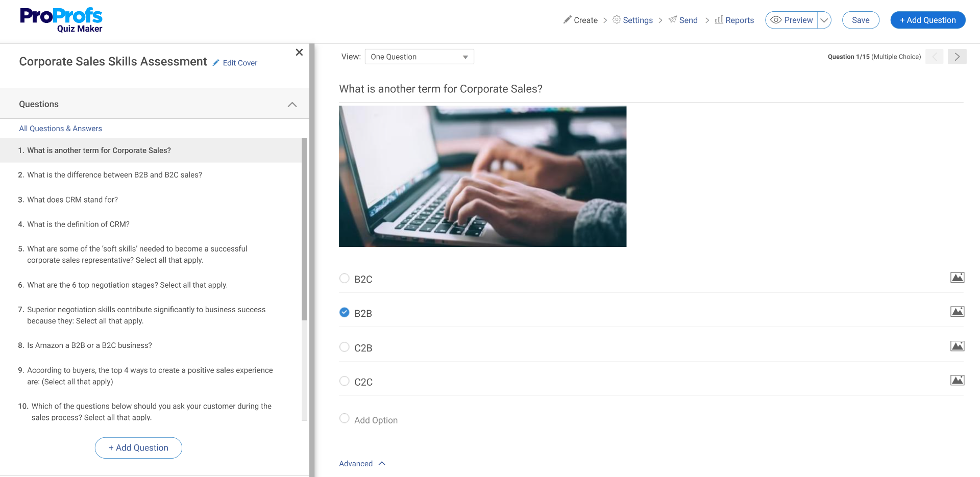Click the image icon beside option B2C
The height and width of the screenshot is (477, 980).
tap(957, 278)
